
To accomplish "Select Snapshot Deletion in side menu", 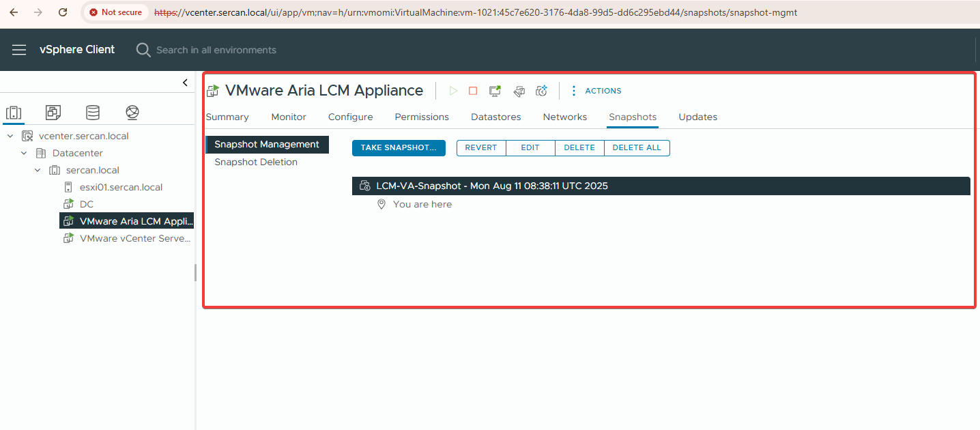I will pos(256,162).
